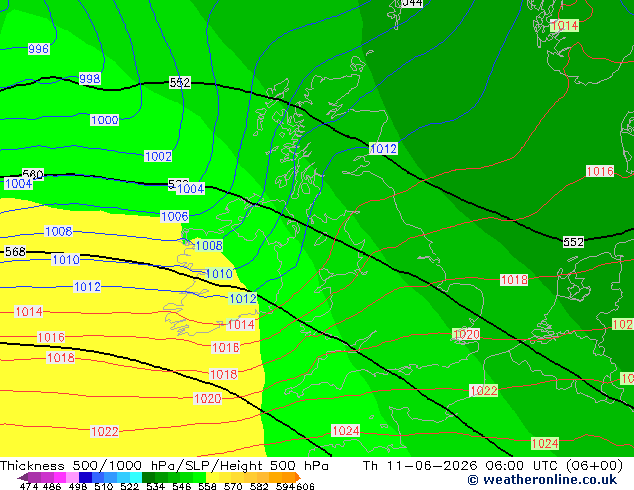634x490 pixels.
Task: Click the cyan legend swatch before 534
Action: click(x=136, y=477)
